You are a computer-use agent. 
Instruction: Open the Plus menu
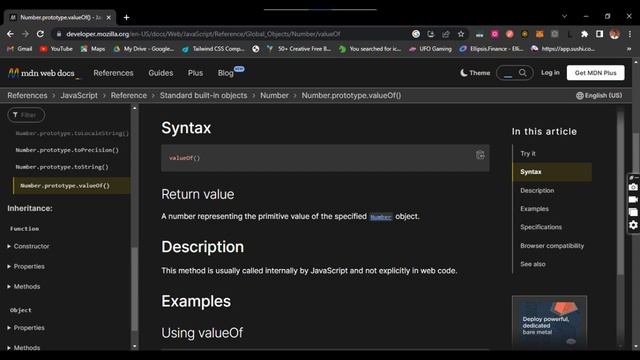(195, 73)
